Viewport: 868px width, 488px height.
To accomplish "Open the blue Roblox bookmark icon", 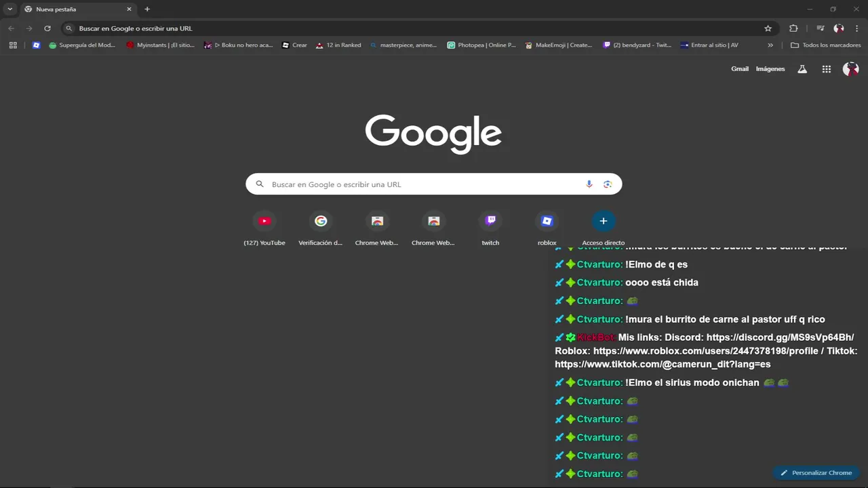I will point(36,45).
